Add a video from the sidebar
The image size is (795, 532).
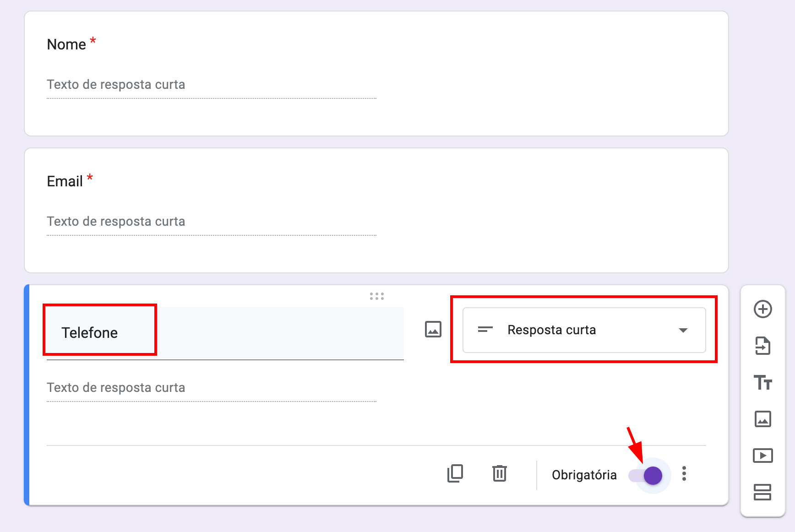(x=762, y=456)
